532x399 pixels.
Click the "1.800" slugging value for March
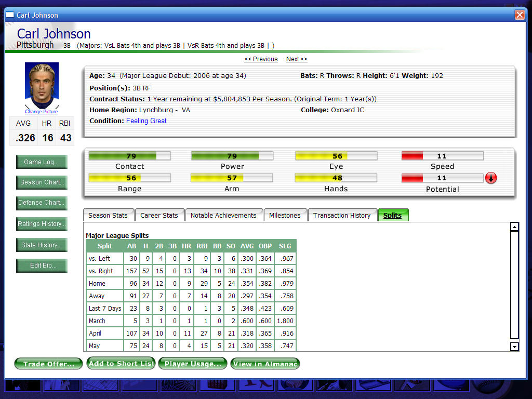[285, 321]
